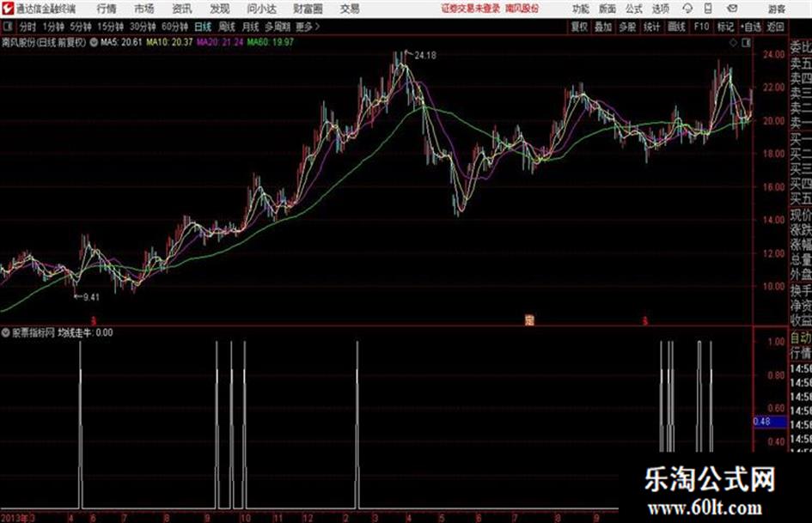
Task: Toggle the panel layout icon left of 分时
Action: (7, 27)
